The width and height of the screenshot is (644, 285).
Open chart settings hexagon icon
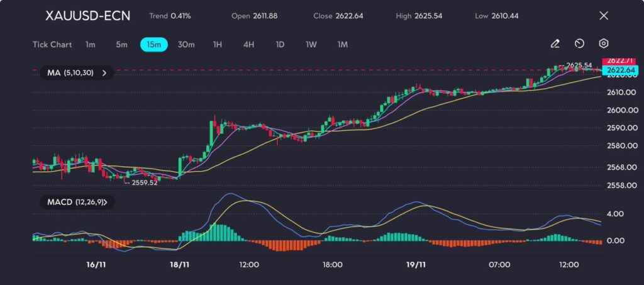(603, 44)
